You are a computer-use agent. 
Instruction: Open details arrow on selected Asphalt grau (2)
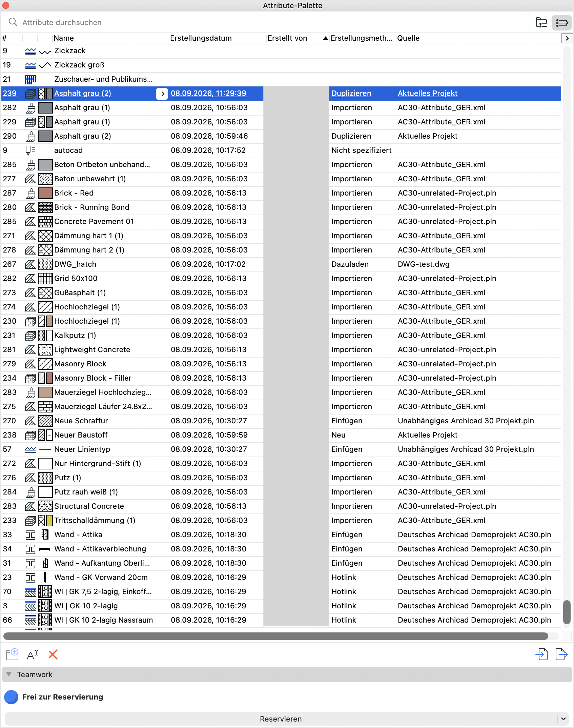[162, 94]
